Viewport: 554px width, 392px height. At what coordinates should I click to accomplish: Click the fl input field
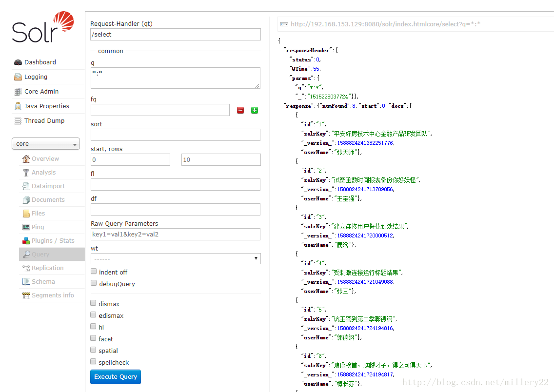pos(176,185)
